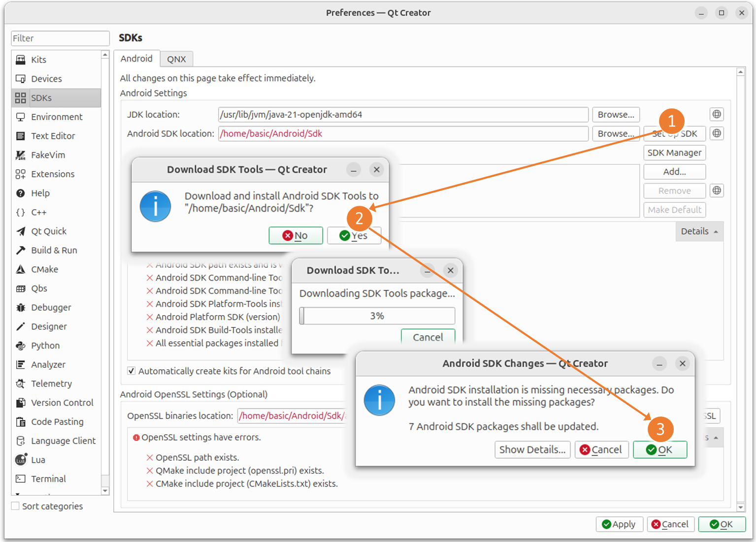This screenshot has height=542, width=756.
Task: Close the Download SDK Tools question dialog
Action: [x=377, y=169]
